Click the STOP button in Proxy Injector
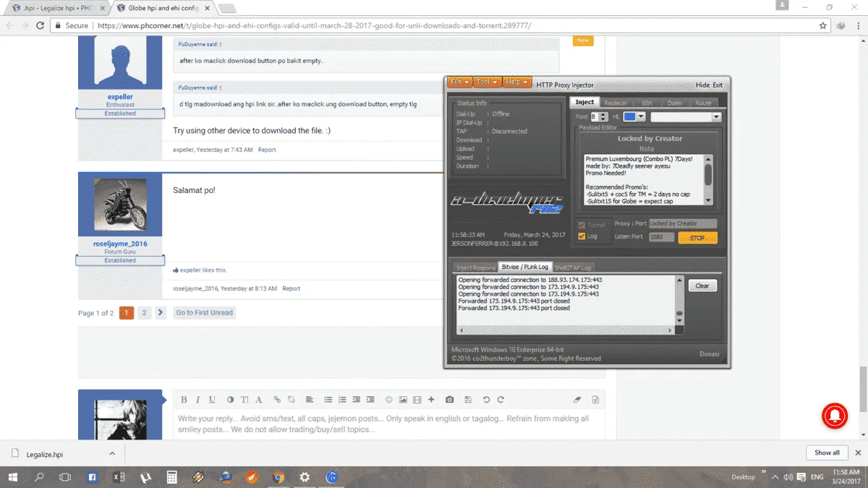 click(x=697, y=237)
